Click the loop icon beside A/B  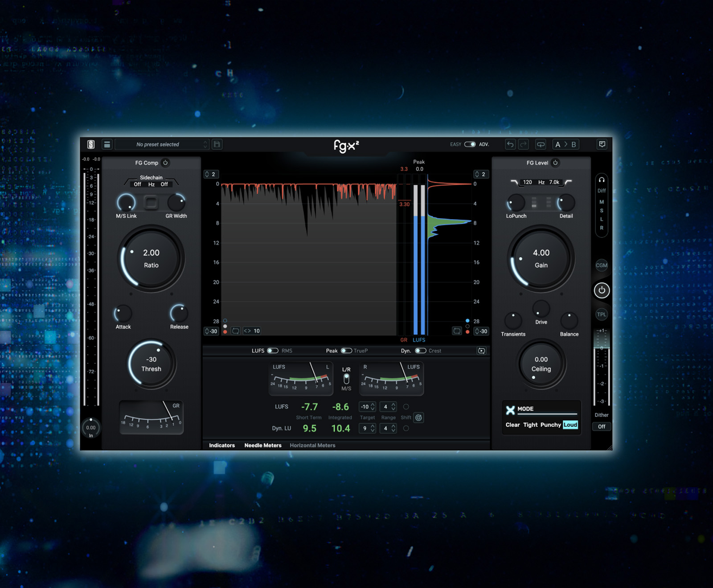click(x=541, y=144)
